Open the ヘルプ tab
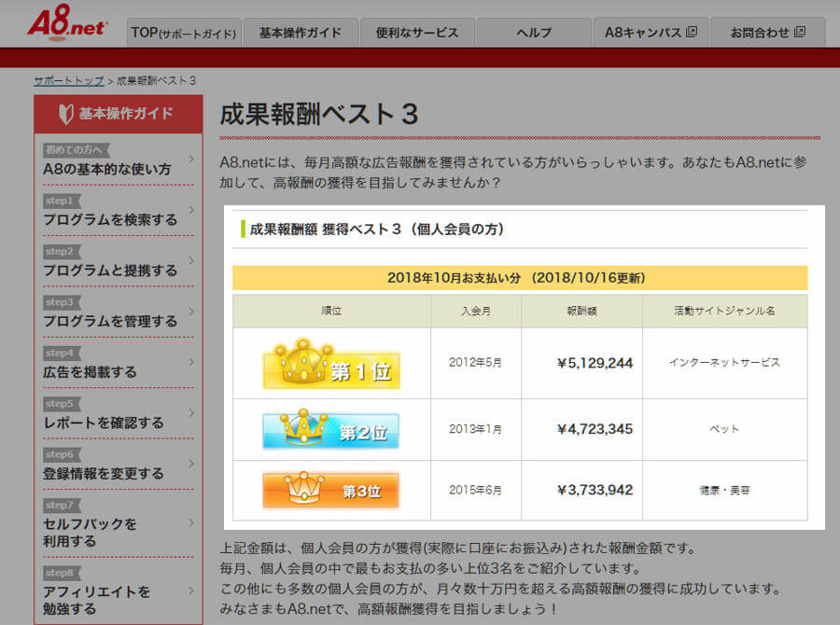The height and width of the screenshot is (625, 840). point(534,33)
